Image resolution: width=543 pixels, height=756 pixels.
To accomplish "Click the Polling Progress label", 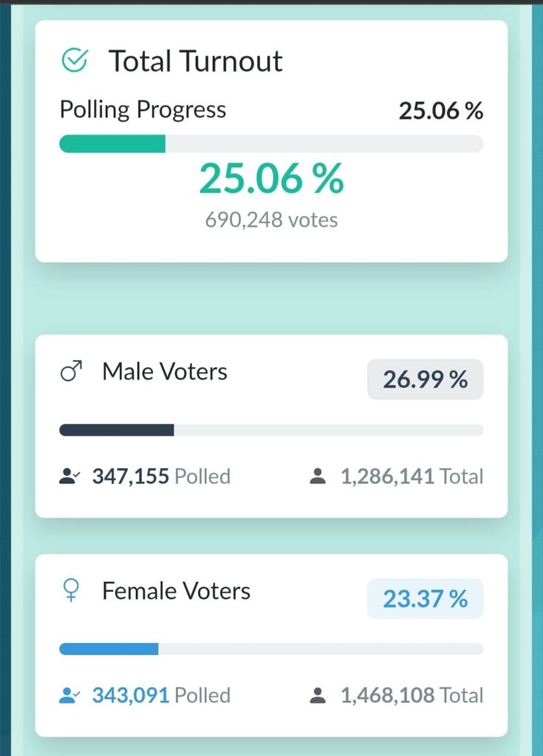I will [x=143, y=110].
